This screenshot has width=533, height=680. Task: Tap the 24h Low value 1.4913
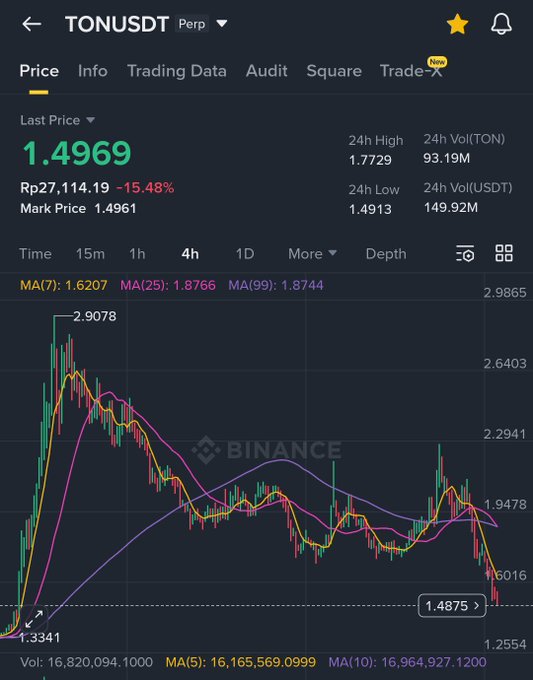pos(370,209)
